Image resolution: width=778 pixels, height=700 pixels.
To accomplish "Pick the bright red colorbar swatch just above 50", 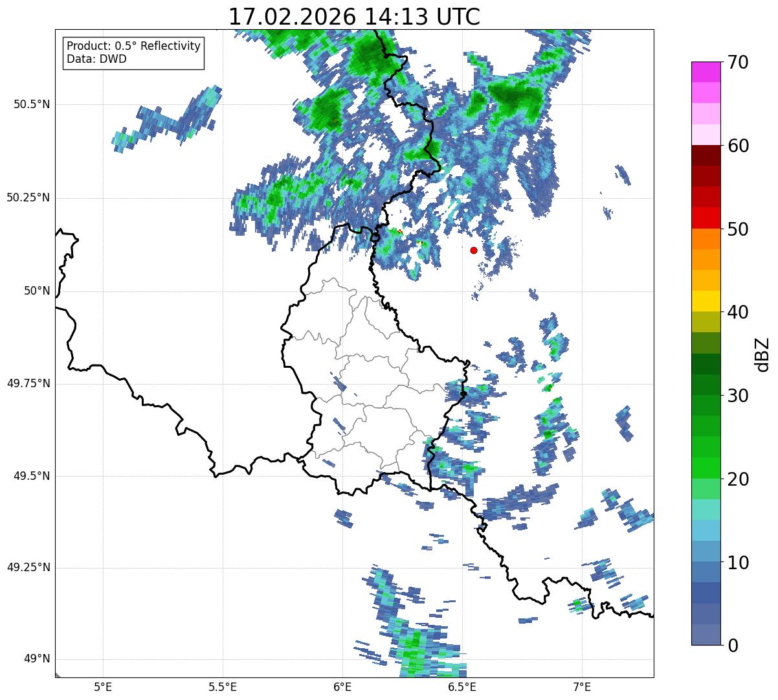I will click(x=706, y=218).
